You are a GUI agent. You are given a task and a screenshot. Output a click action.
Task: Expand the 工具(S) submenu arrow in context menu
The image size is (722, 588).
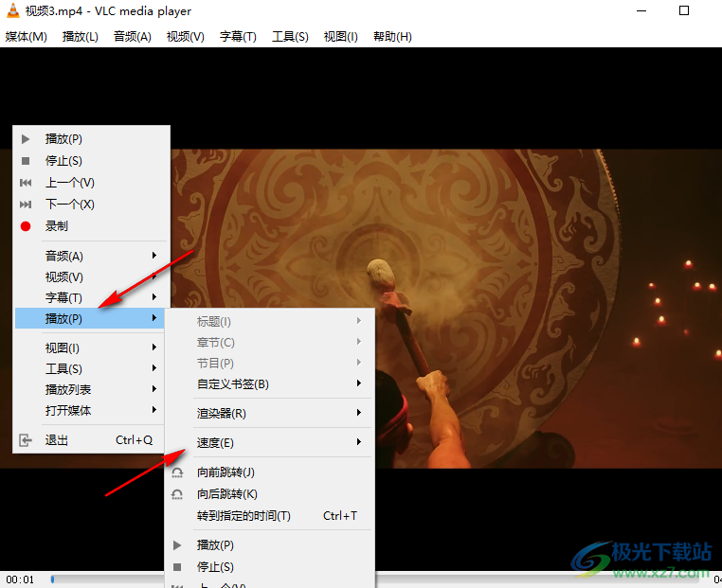(x=154, y=368)
